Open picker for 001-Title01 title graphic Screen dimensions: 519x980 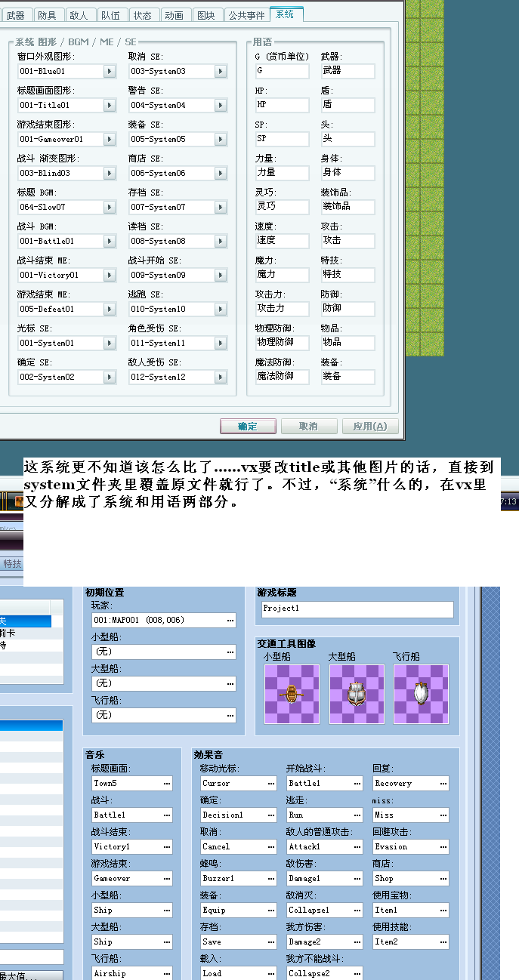[x=110, y=105]
